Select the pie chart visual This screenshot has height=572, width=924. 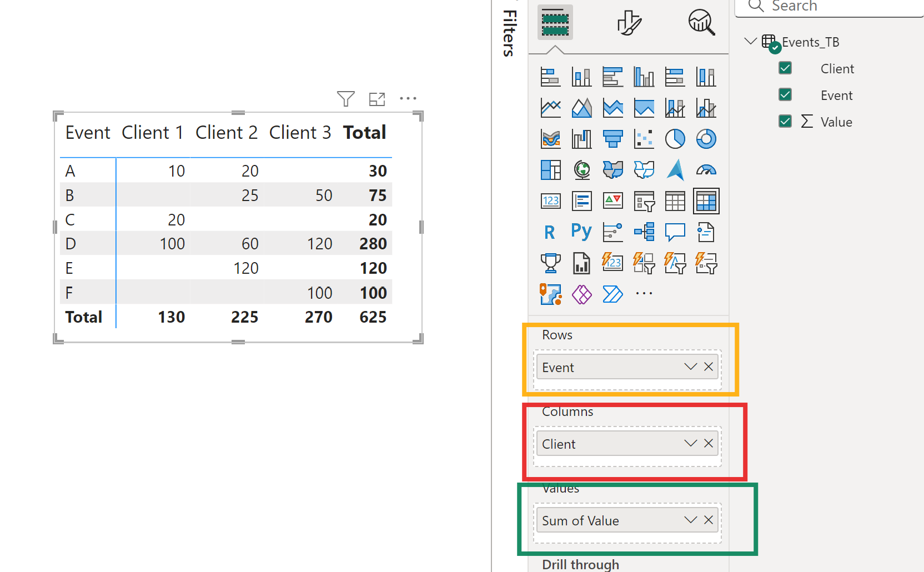[675, 139]
